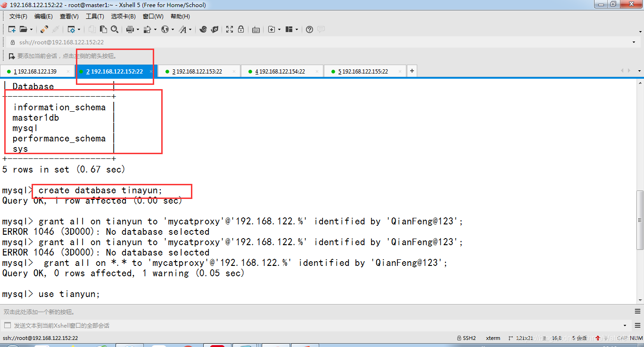Click the Find magnifier icon
The height and width of the screenshot is (347, 644).
click(x=115, y=29)
